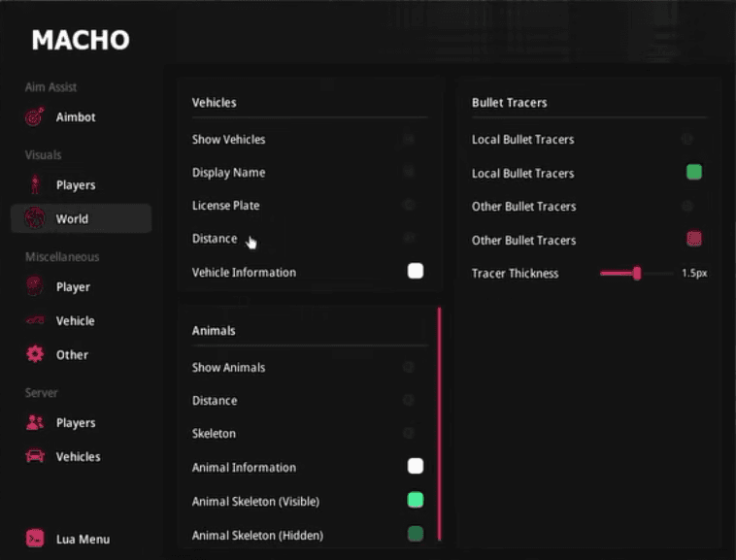Change Animal Skeleton (Hidden) color swatch
The image size is (736, 560).
416,534
